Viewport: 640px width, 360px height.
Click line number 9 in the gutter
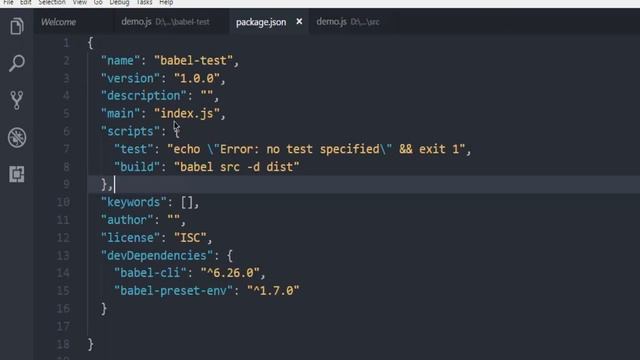click(x=66, y=184)
